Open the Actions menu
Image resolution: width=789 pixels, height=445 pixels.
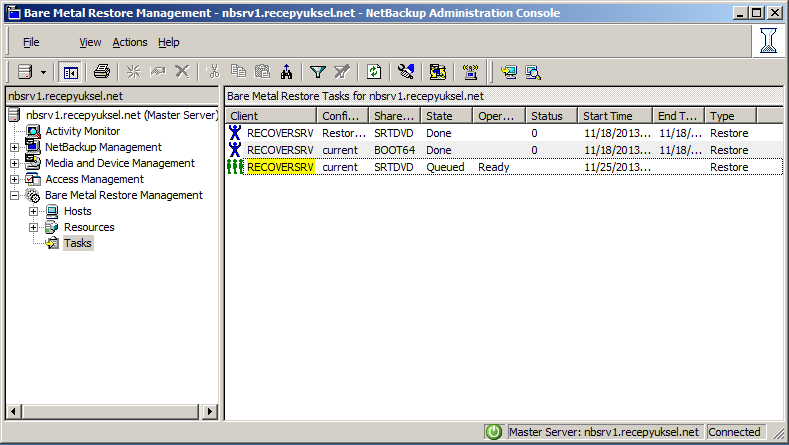[x=130, y=42]
